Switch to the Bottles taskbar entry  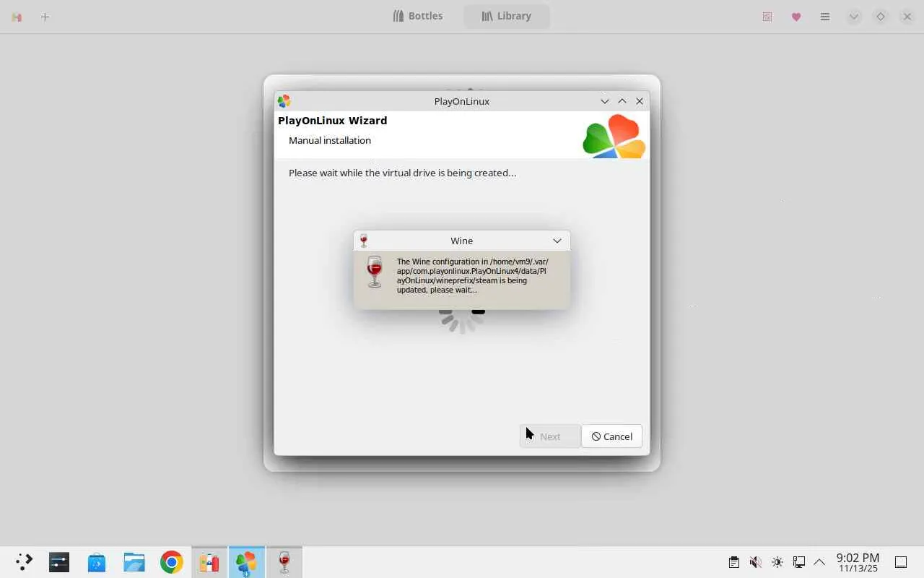click(209, 562)
